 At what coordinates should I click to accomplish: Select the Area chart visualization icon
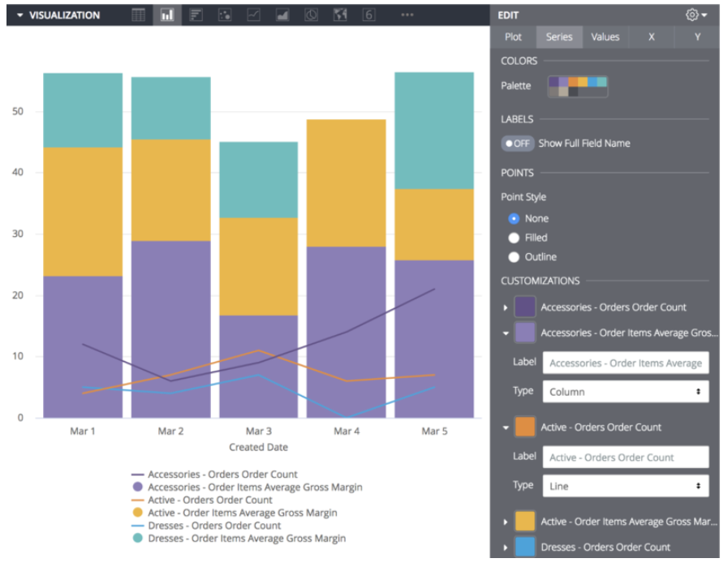pos(282,15)
